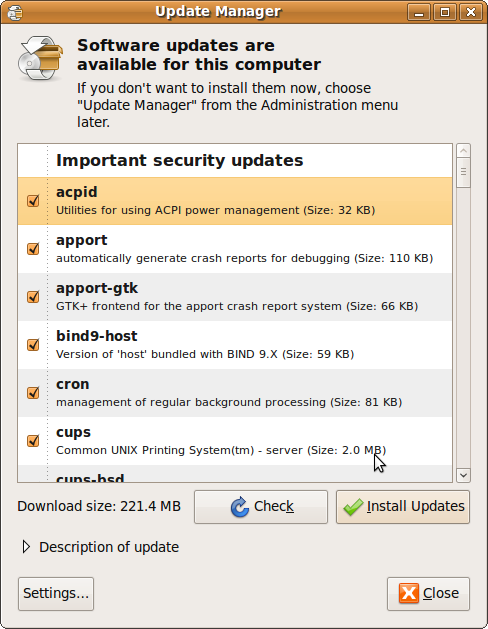Toggle the apport update checkbox

pos(33,249)
